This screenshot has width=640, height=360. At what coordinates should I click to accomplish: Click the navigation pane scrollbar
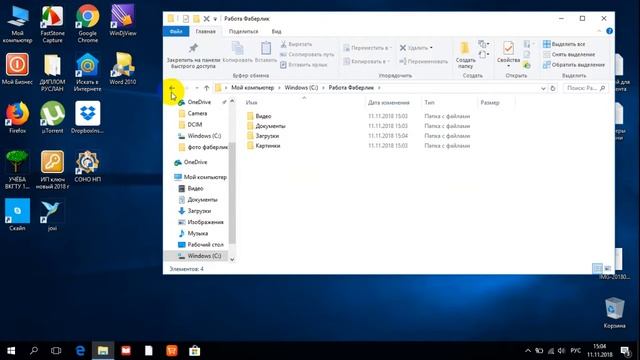pyautogui.click(x=232, y=193)
